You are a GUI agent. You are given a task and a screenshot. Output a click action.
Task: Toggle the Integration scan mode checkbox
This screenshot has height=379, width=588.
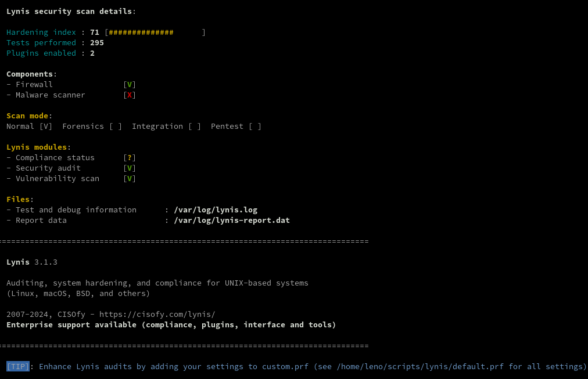coord(195,127)
